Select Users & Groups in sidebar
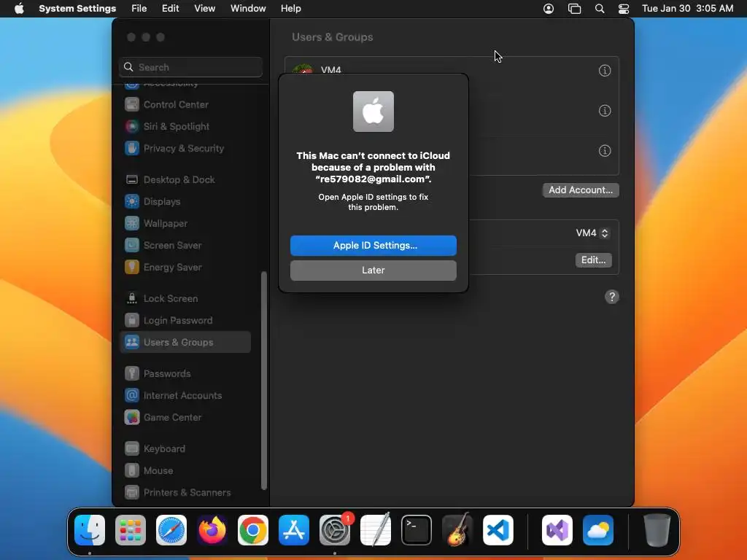Image resolution: width=747 pixels, height=560 pixels. tap(185, 343)
